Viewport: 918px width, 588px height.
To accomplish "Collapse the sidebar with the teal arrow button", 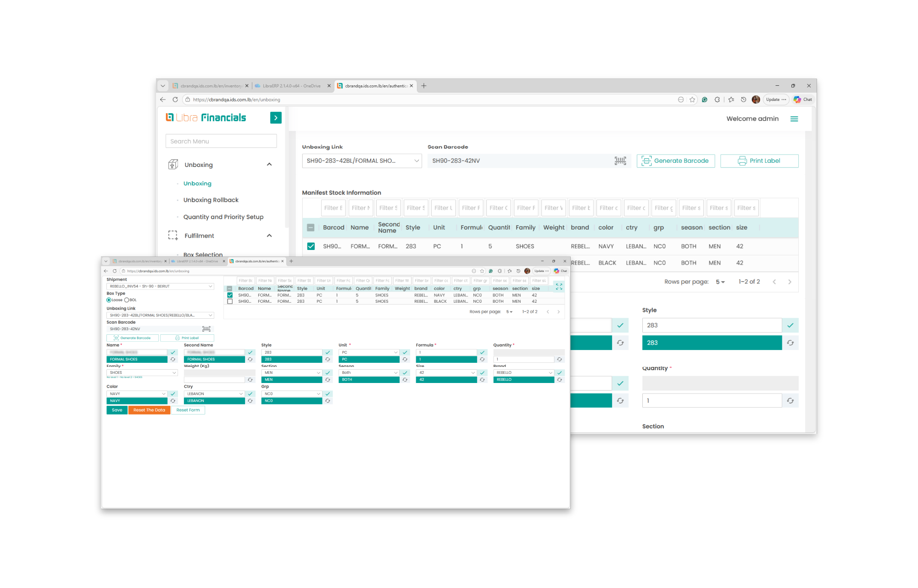I will click(276, 118).
